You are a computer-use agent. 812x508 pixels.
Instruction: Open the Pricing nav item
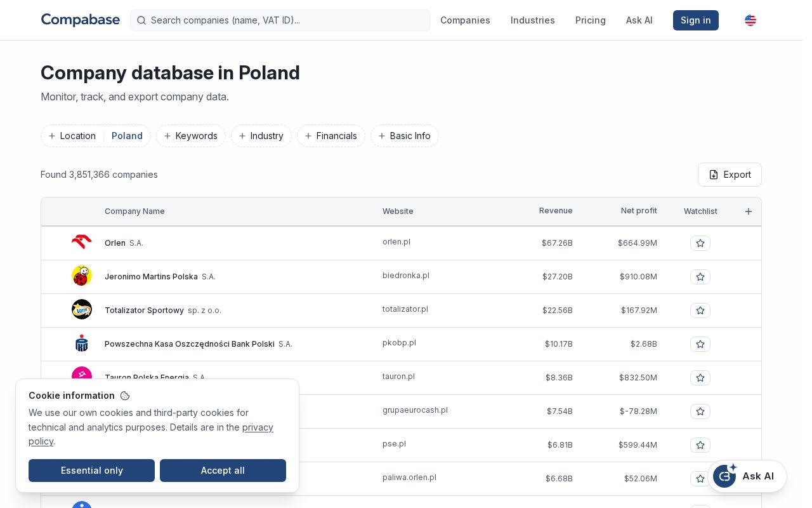pos(591,20)
